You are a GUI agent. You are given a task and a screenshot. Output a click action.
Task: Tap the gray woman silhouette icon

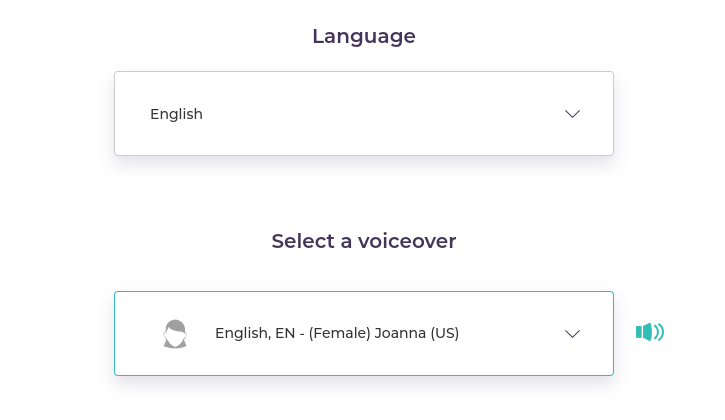[x=175, y=334]
